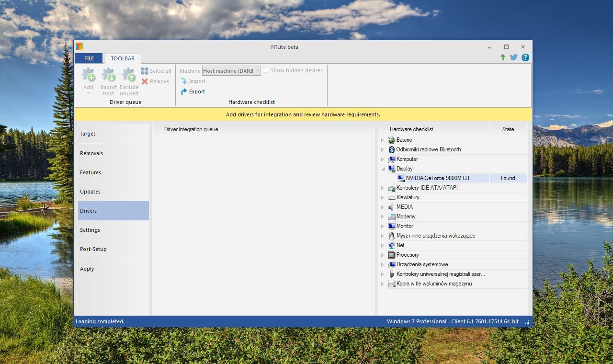Viewport: 613px width, 364px height.
Task: Click the red Remove X icon
Action: (x=145, y=81)
